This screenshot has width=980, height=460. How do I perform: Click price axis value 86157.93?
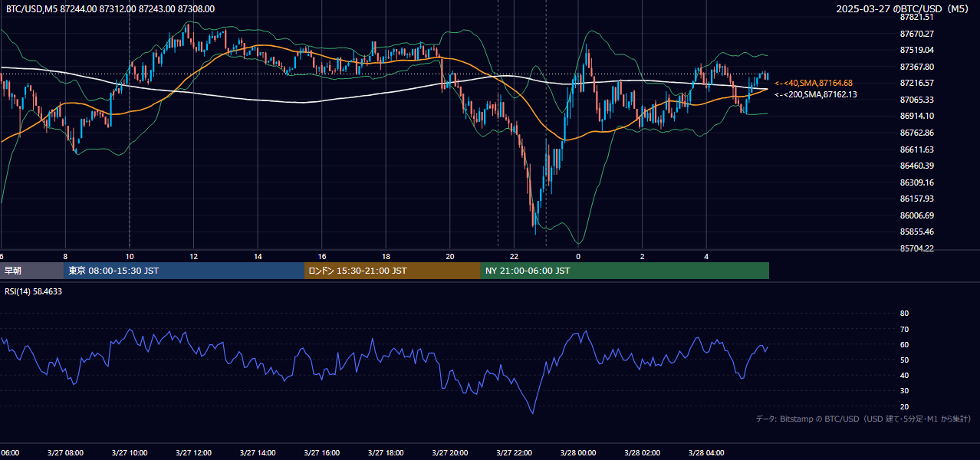point(917,199)
